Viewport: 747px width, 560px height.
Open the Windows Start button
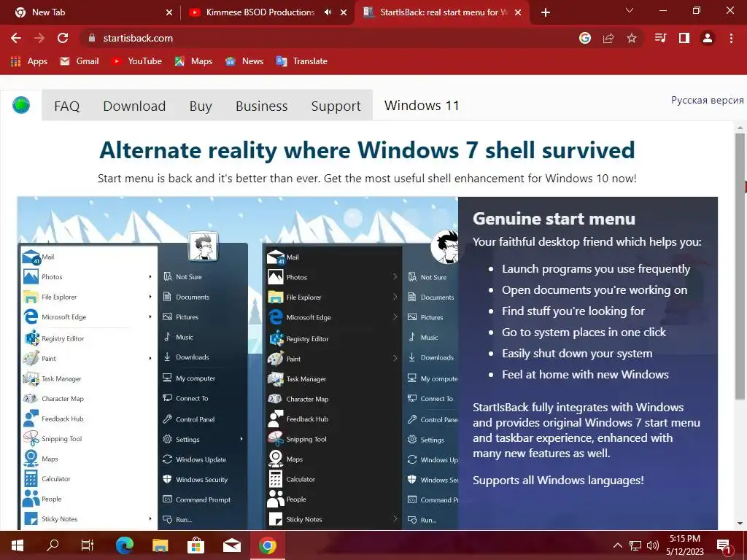click(18, 545)
